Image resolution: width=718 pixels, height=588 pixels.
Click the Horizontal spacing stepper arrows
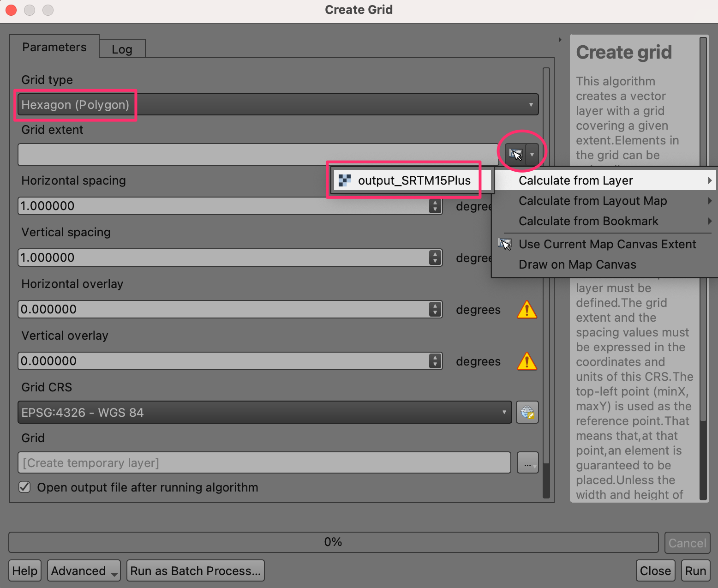[x=435, y=206]
